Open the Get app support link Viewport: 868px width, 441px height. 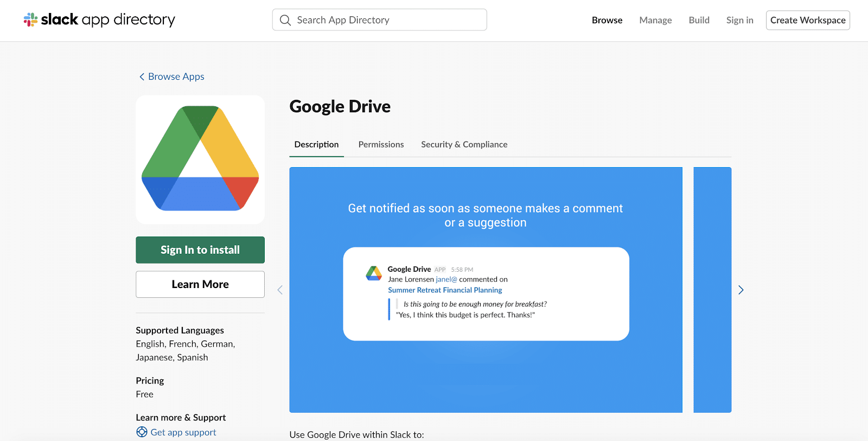183,432
